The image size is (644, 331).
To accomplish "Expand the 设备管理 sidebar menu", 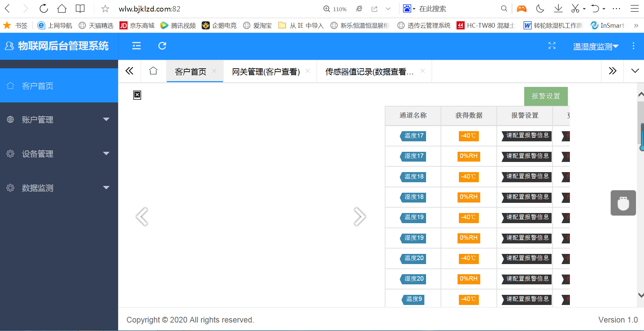I will click(59, 153).
